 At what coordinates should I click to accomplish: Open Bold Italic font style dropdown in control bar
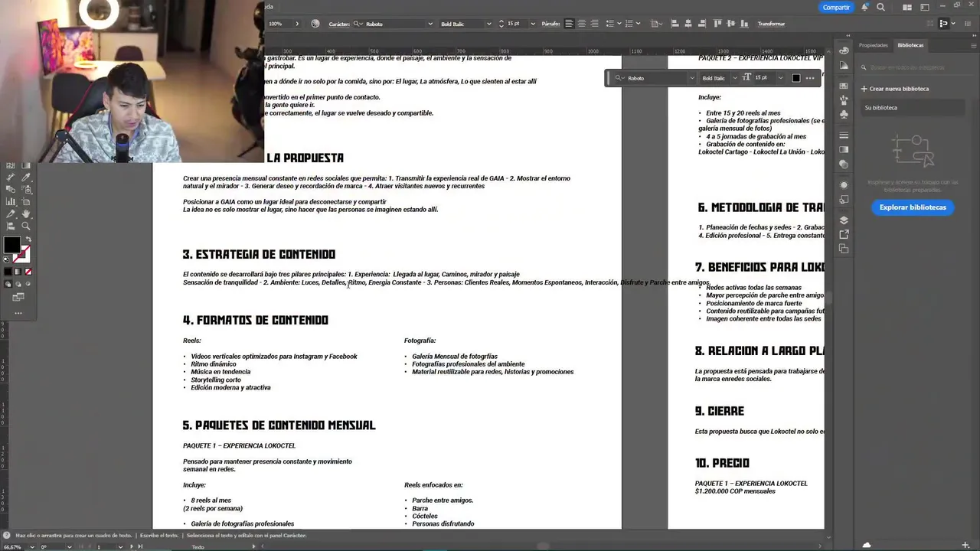pyautogui.click(x=488, y=24)
